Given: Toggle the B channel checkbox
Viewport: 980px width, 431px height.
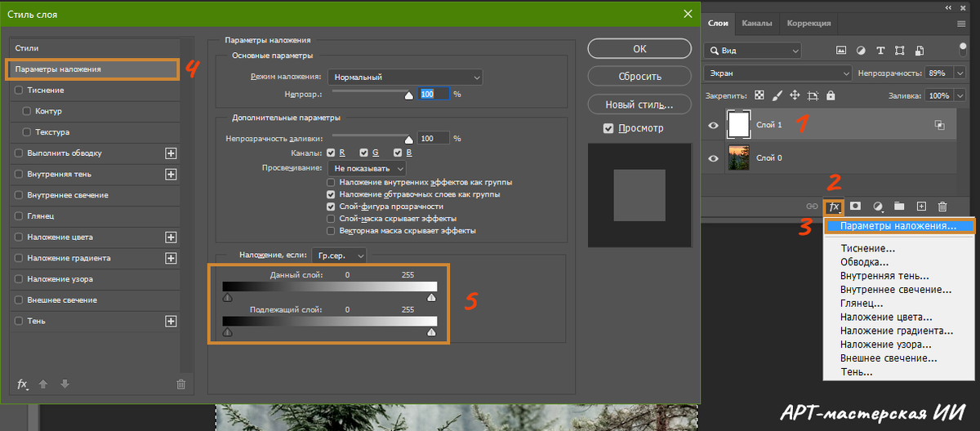Looking at the screenshot, I should (x=398, y=153).
